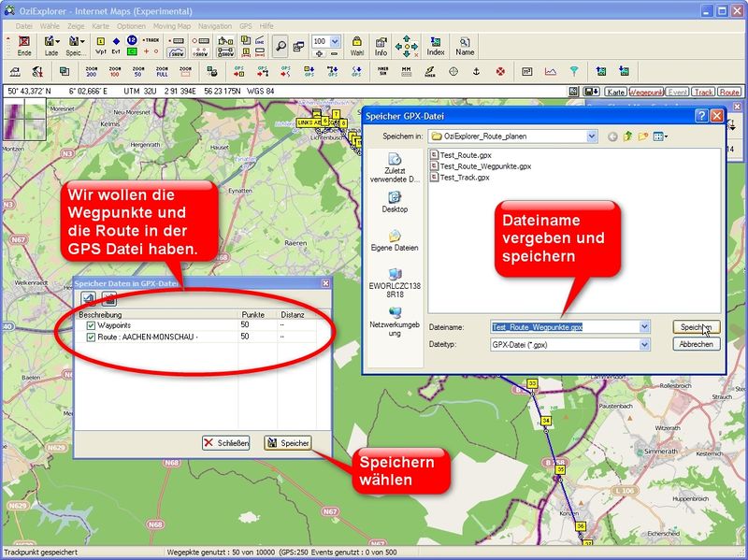Expand the 'Speichern in' folder dropdown

[592, 136]
